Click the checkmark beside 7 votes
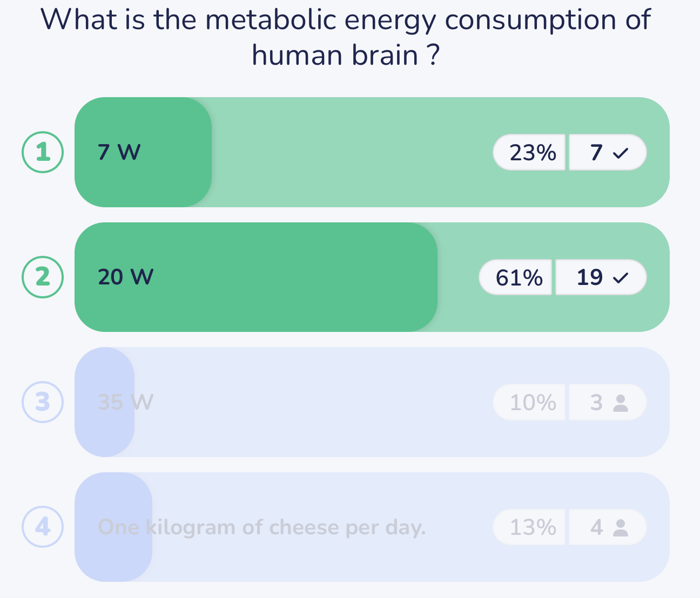The height and width of the screenshot is (598, 700). [x=621, y=153]
